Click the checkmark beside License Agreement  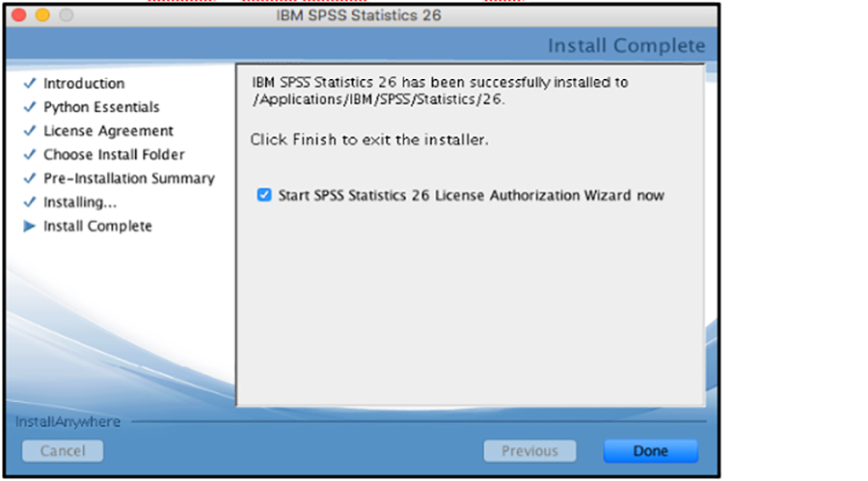coord(30,131)
